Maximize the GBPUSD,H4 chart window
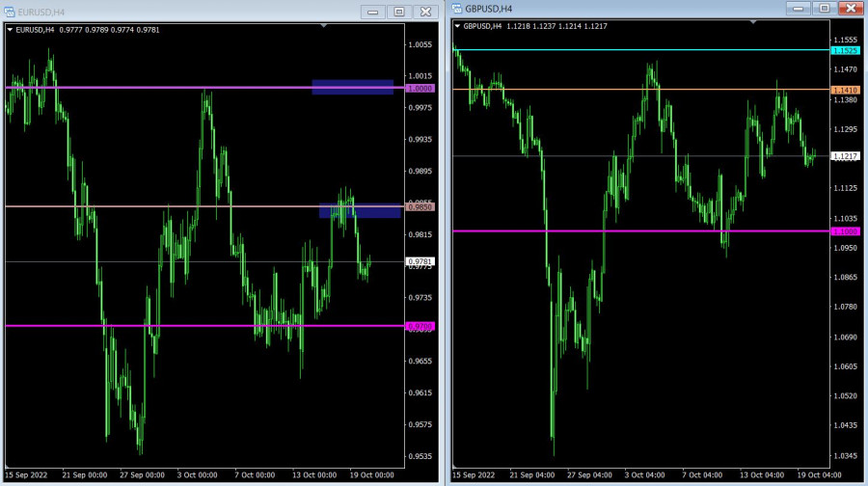Viewport: 868px width, 486px height. pyautogui.click(x=824, y=8)
